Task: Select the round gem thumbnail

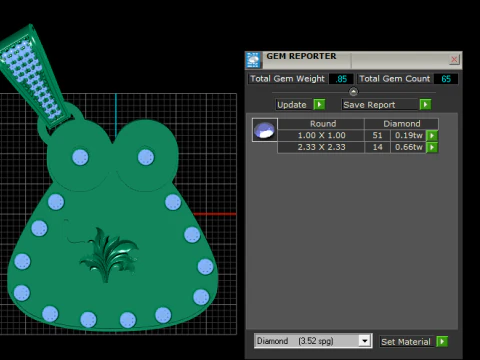Action: click(265, 130)
